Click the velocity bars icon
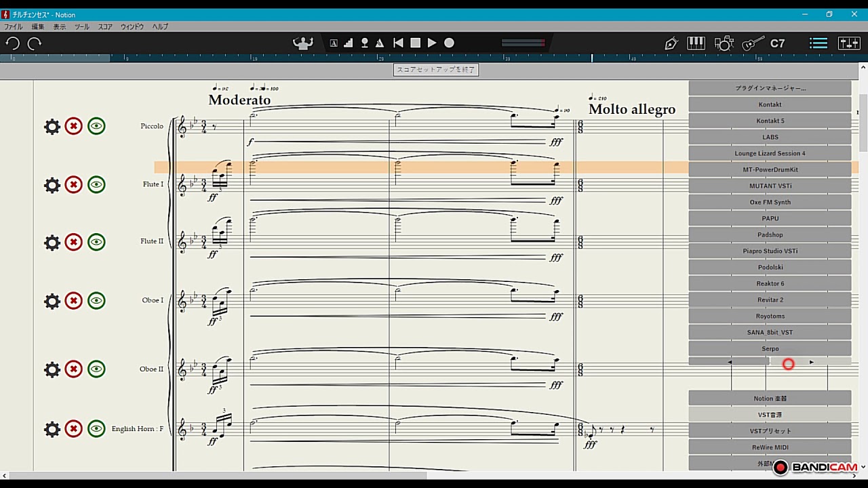This screenshot has width=868, height=488. point(349,43)
